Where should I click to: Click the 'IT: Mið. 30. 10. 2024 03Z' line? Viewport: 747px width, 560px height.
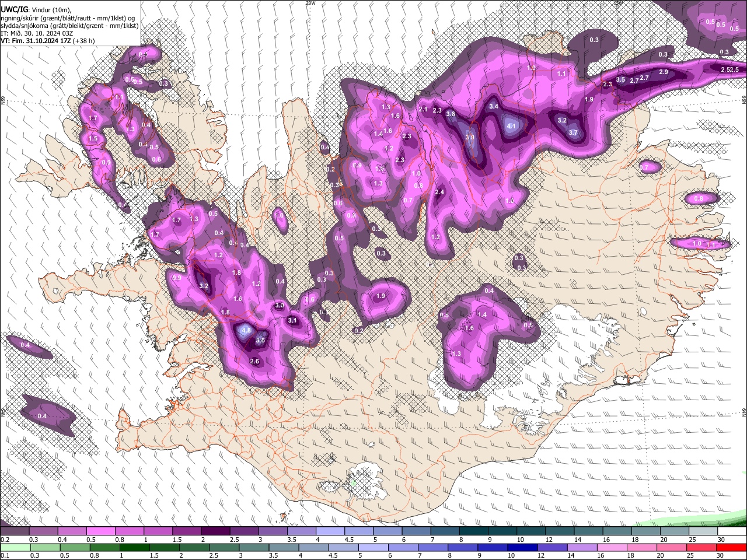point(37,33)
